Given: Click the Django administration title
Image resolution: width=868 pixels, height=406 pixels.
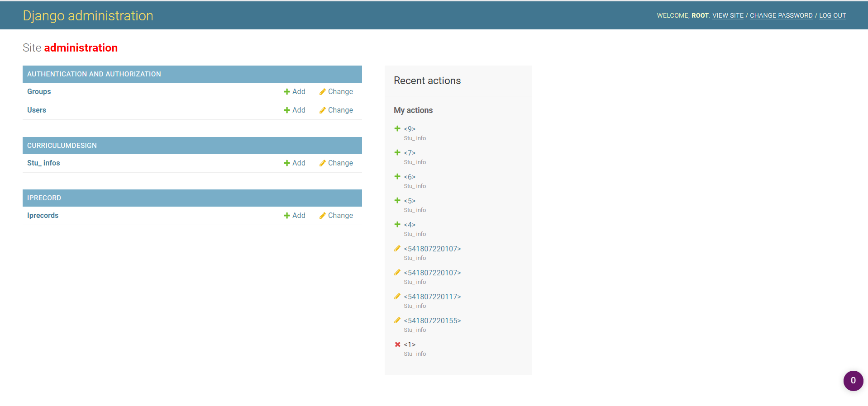Looking at the screenshot, I should 88,16.
